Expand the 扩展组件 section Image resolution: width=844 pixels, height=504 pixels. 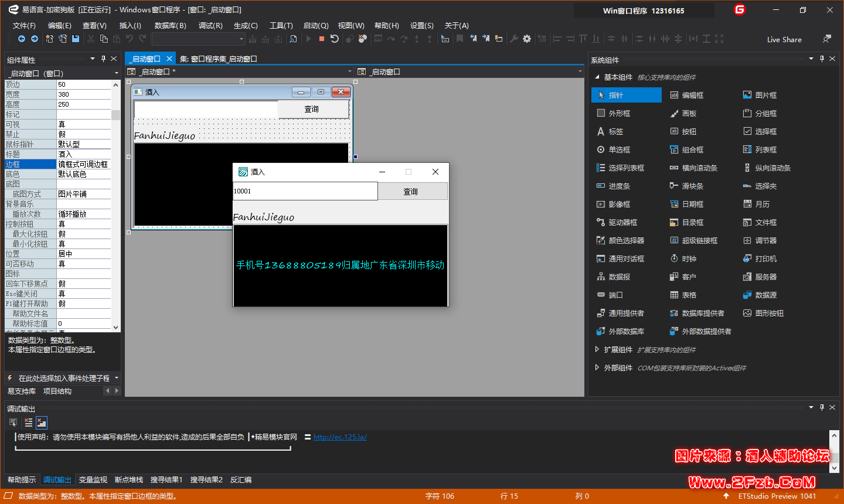coord(597,349)
